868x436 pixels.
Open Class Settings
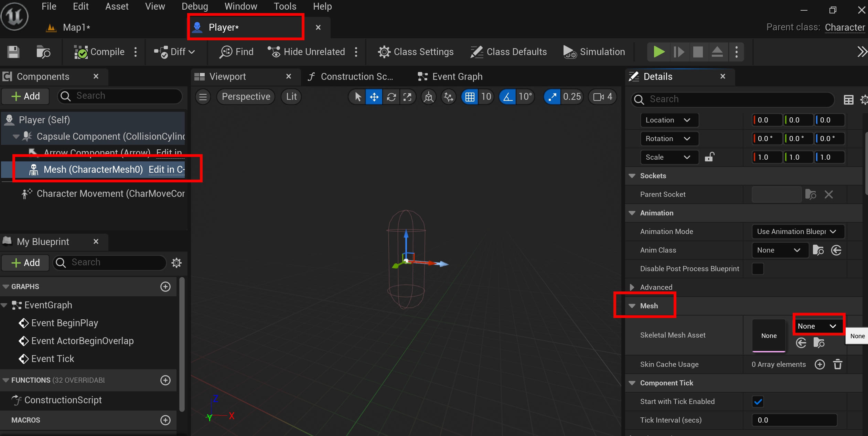pyautogui.click(x=416, y=52)
